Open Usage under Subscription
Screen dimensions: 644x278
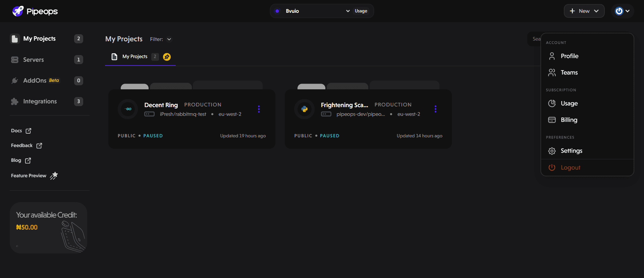coord(587,103)
